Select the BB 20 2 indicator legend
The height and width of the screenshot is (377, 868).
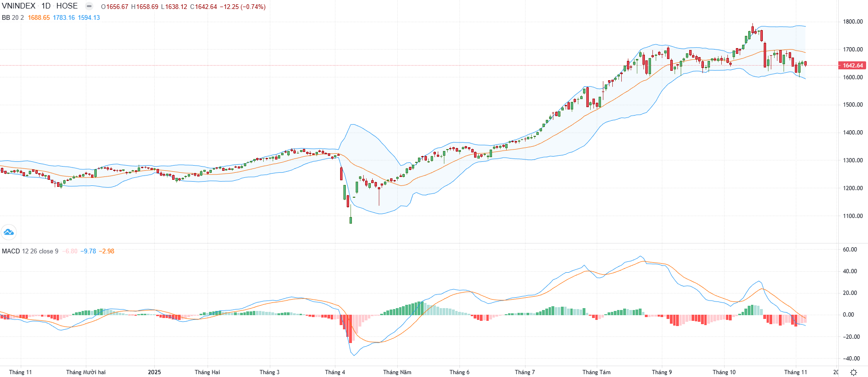pyautogui.click(x=13, y=17)
